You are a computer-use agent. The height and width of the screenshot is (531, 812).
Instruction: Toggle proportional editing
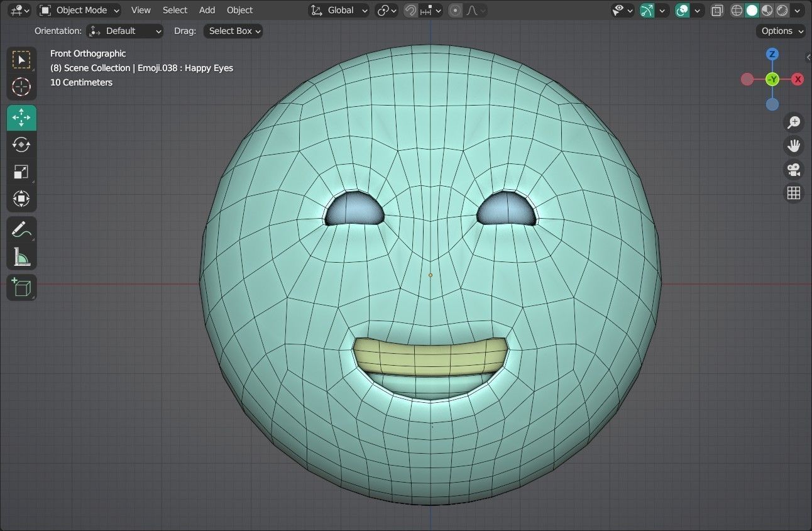456,10
